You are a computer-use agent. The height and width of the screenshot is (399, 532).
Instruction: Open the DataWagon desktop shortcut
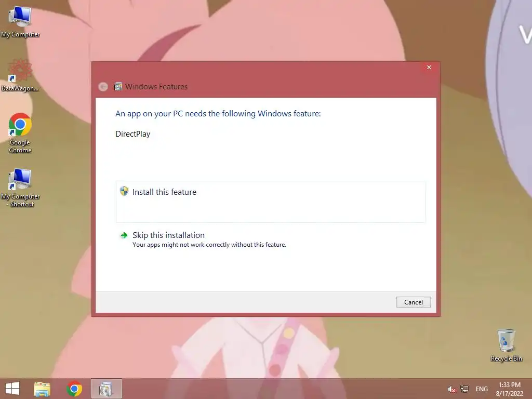click(x=20, y=75)
